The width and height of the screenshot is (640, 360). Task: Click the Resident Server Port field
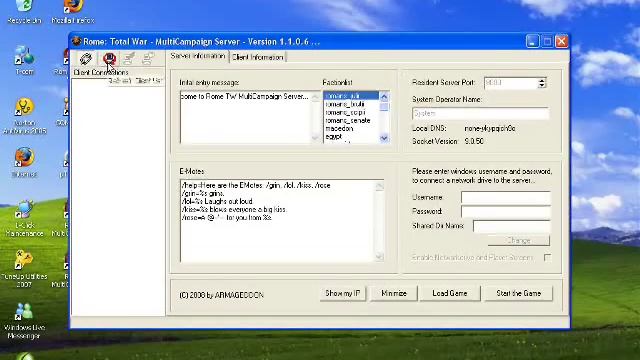point(511,83)
